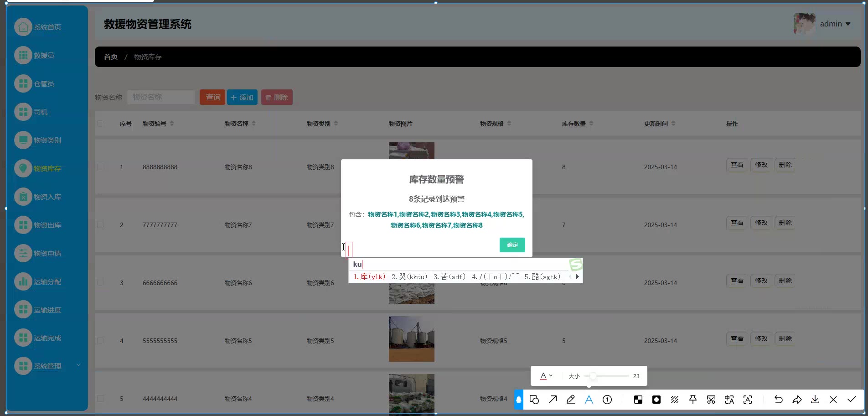The height and width of the screenshot is (416, 868).
Task: Save the screenshot with download icon
Action: coord(815,400)
